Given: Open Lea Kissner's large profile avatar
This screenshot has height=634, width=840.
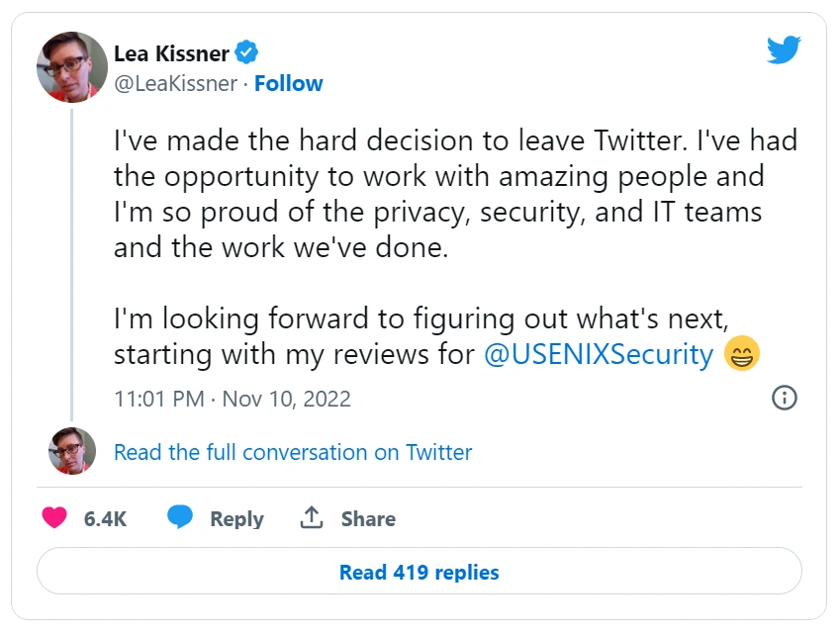Looking at the screenshot, I should coord(72,67).
